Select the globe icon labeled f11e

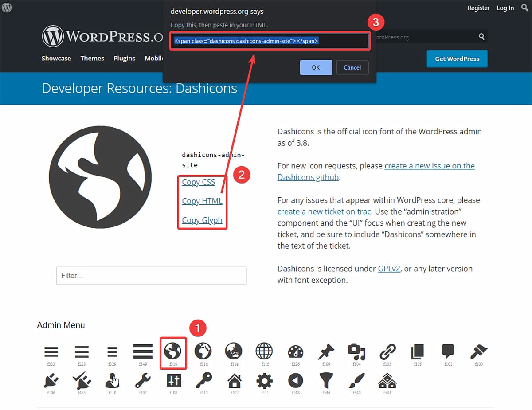coord(234,352)
